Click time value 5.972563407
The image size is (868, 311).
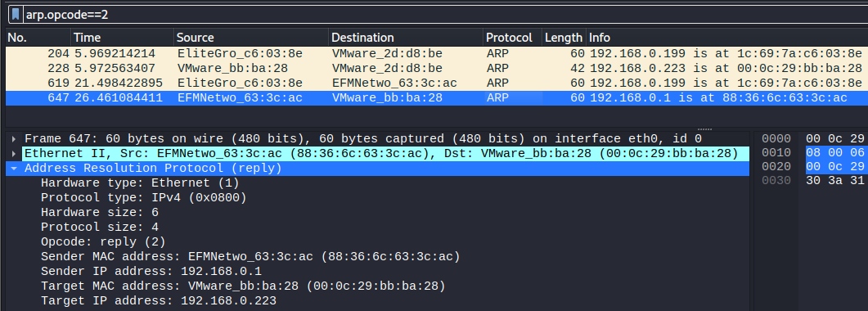tap(115, 69)
